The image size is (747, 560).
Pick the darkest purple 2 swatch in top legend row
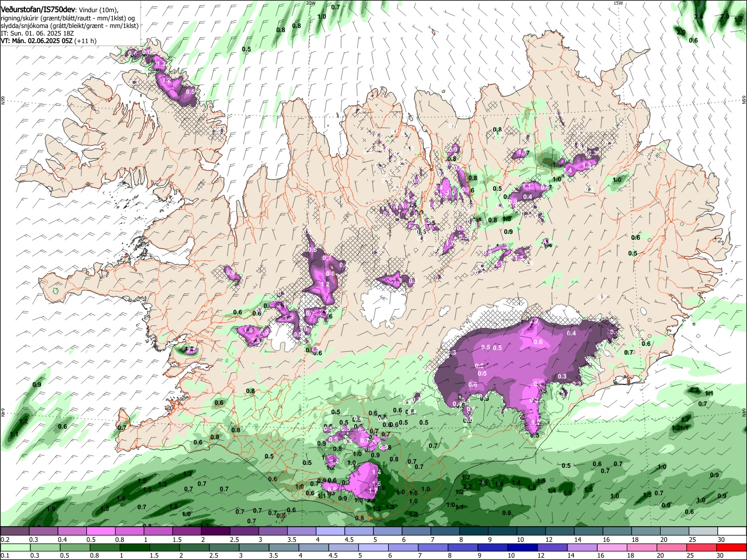[x=215, y=531]
